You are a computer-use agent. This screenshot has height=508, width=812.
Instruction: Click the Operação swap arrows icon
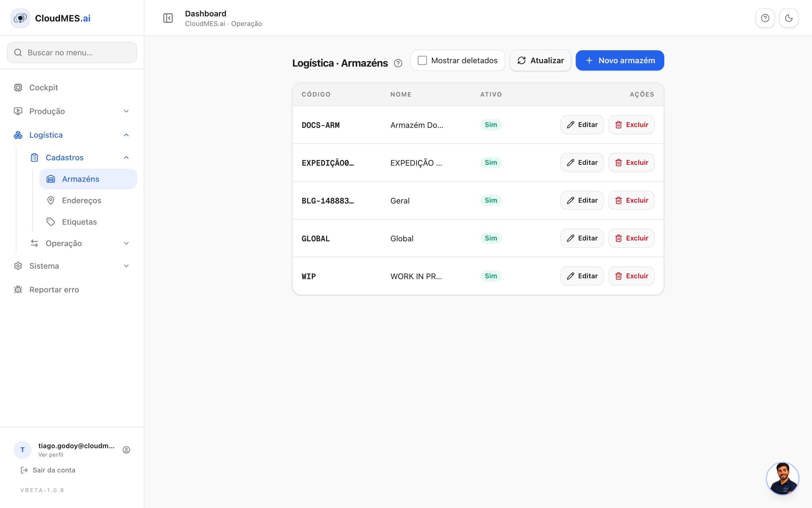[34, 243]
